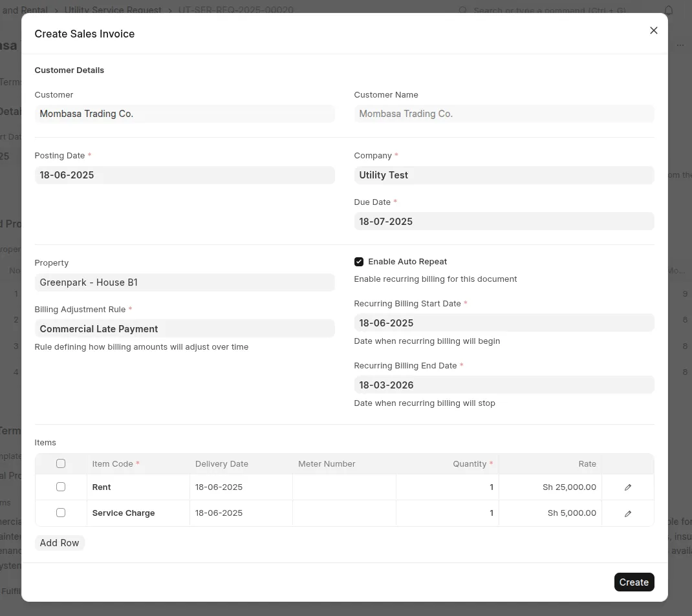Click the Service Charge Meter Number cell
Image resolution: width=692 pixels, height=616 pixels.
pyautogui.click(x=344, y=513)
